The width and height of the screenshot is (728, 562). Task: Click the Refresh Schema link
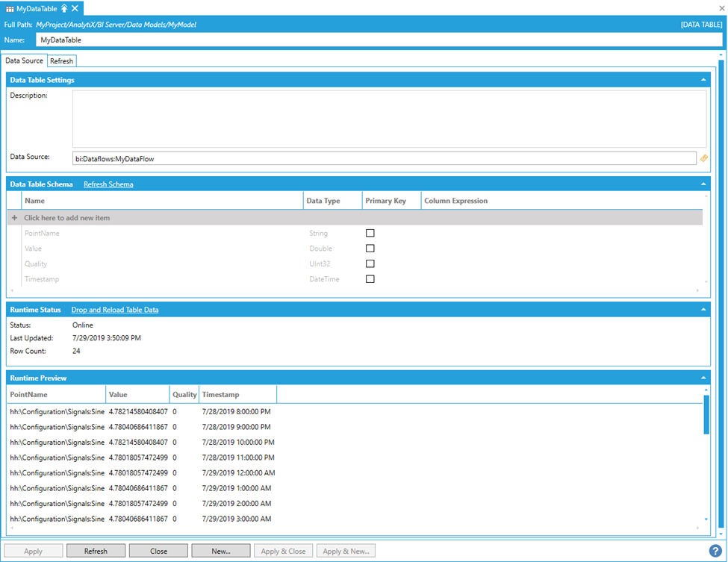pyautogui.click(x=108, y=184)
